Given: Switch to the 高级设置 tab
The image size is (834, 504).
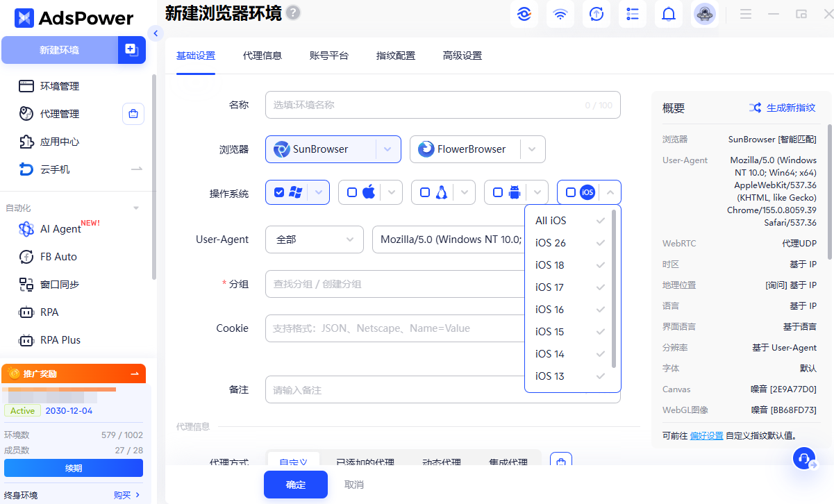Looking at the screenshot, I should click(462, 56).
